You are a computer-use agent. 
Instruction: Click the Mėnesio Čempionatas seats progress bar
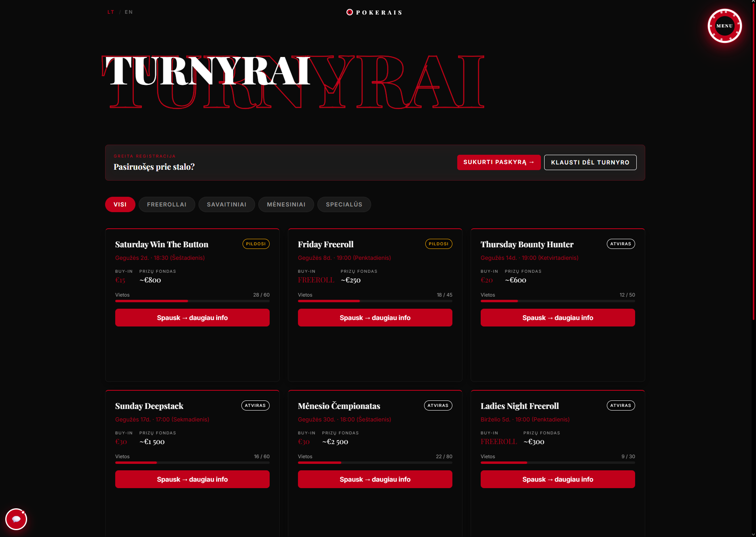375,463
